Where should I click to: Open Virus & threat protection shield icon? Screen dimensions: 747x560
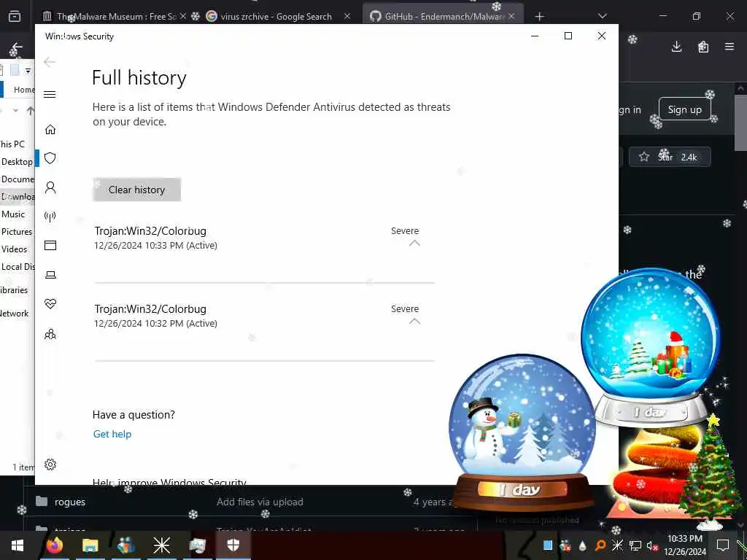pyautogui.click(x=50, y=158)
